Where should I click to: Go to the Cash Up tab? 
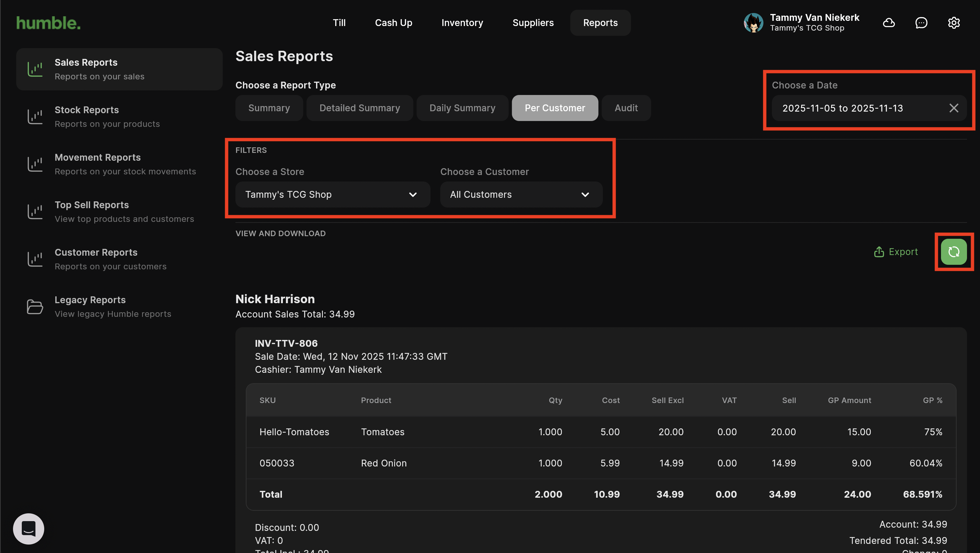tap(393, 23)
